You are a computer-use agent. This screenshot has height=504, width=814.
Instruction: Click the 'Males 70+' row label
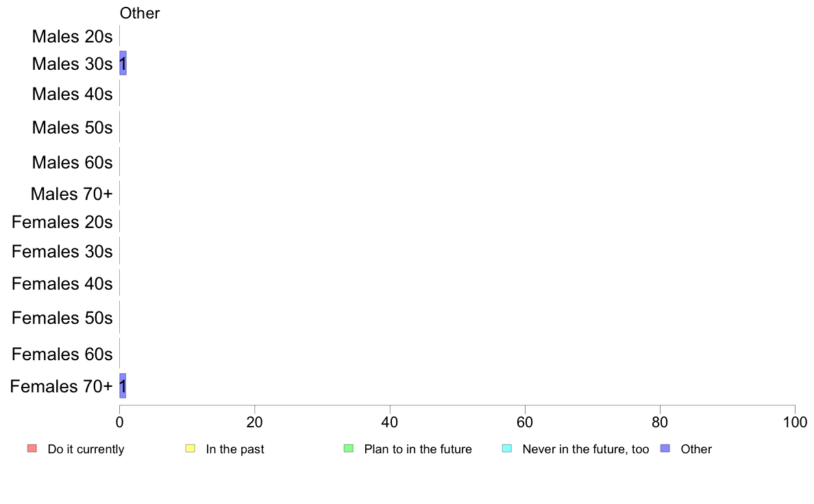click(72, 194)
